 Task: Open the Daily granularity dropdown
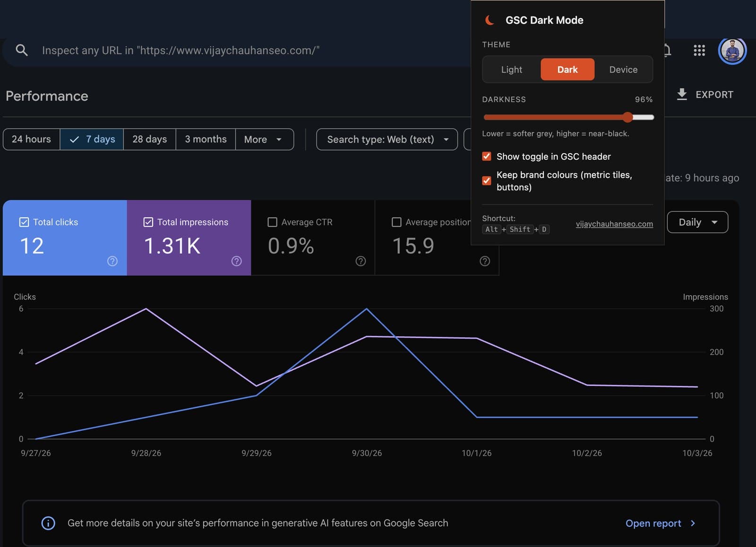click(697, 222)
